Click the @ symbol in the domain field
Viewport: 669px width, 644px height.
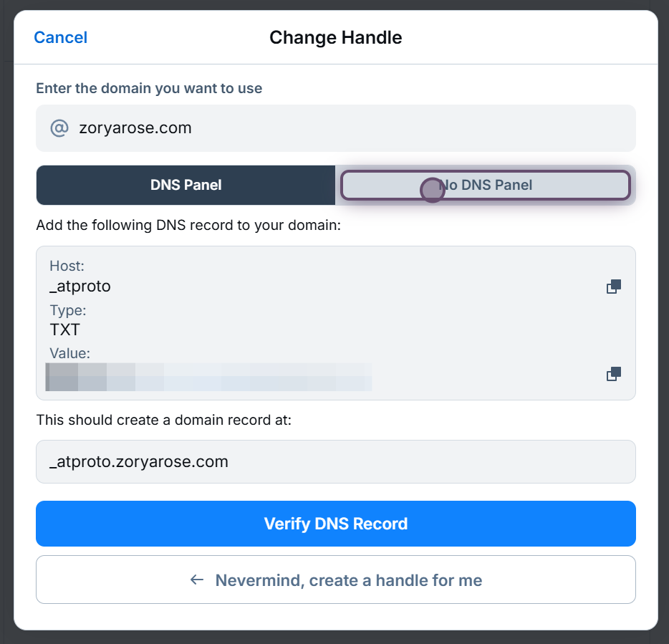59,128
